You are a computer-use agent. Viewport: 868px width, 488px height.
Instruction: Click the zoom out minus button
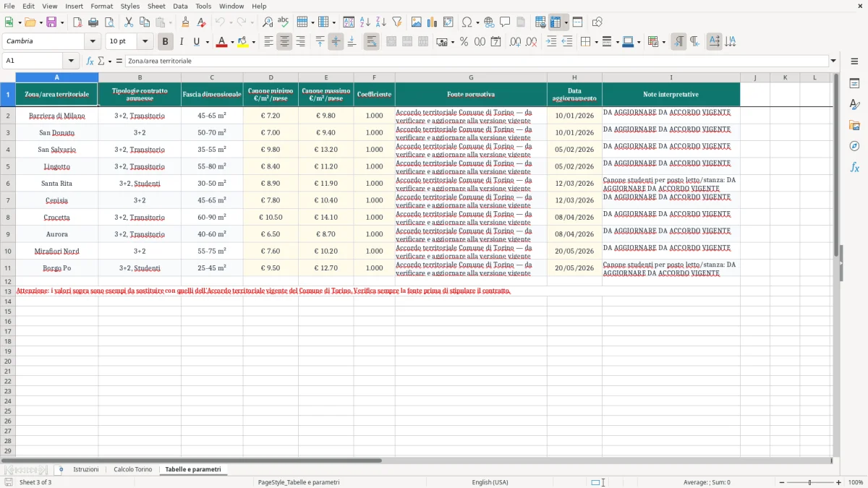pos(780,482)
